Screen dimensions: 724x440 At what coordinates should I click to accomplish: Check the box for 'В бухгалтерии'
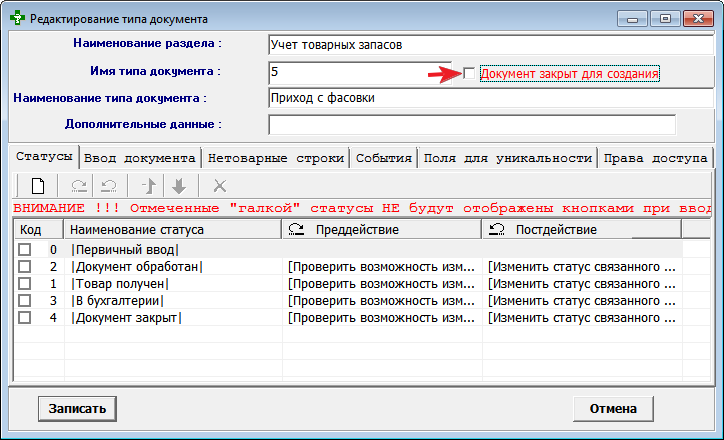[24, 301]
